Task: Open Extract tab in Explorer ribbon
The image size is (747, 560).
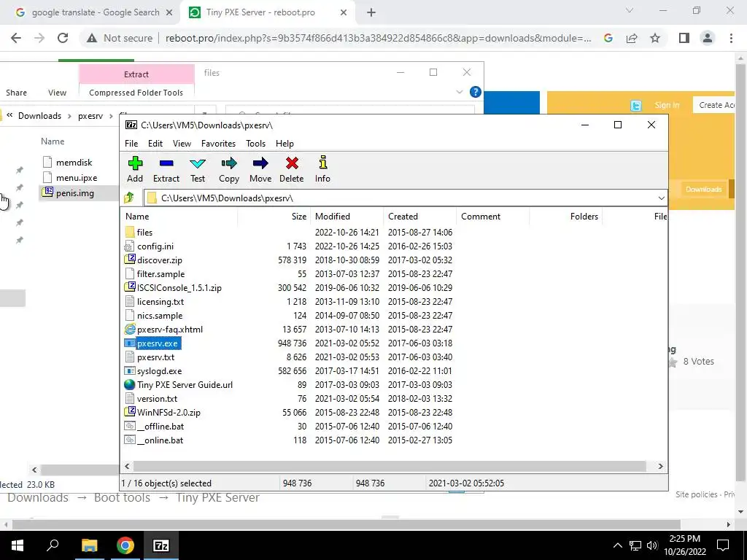Action: pos(136,74)
